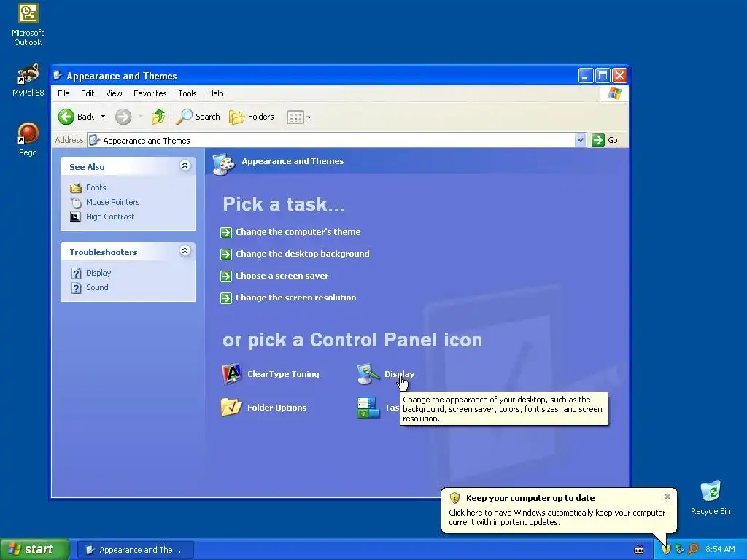Open Display control panel icon
The width and height of the screenshot is (747, 560).
[368, 374]
